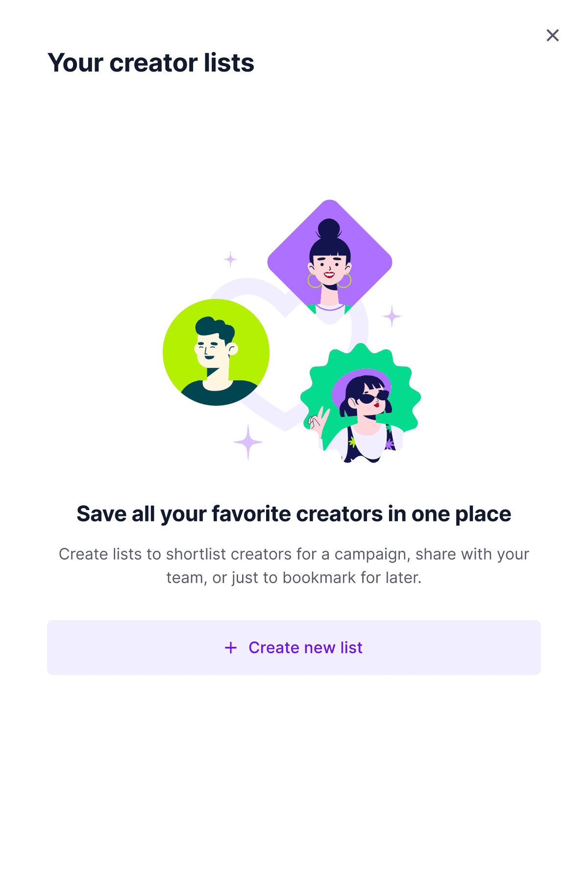Click the Save all your favorite creators headline
588x882 pixels.
click(x=294, y=514)
